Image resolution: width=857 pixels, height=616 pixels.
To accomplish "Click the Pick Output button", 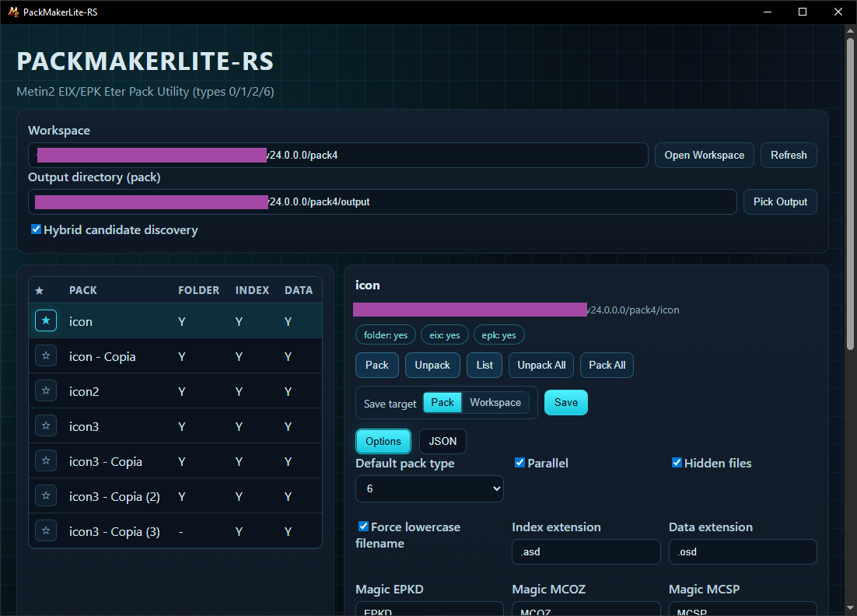I will 780,201.
